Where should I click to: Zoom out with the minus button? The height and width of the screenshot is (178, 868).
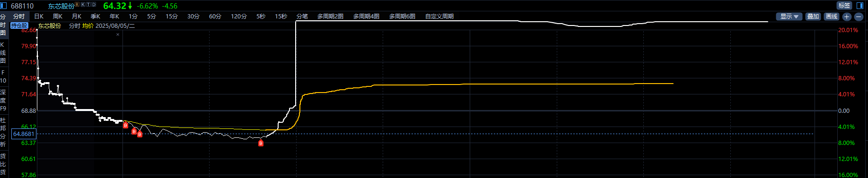859,17
